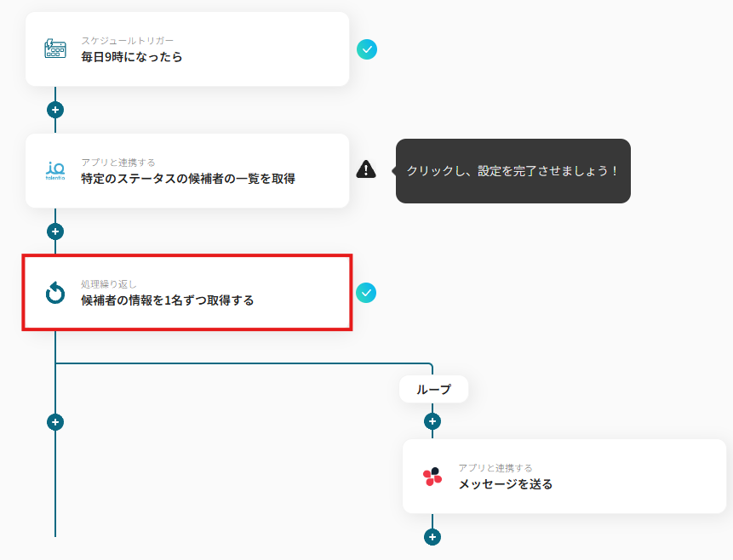Click the messaging app icon on メッセージを送る card
Image resolution: width=733 pixels, height=560 pixels.
[x=434, y=476]
